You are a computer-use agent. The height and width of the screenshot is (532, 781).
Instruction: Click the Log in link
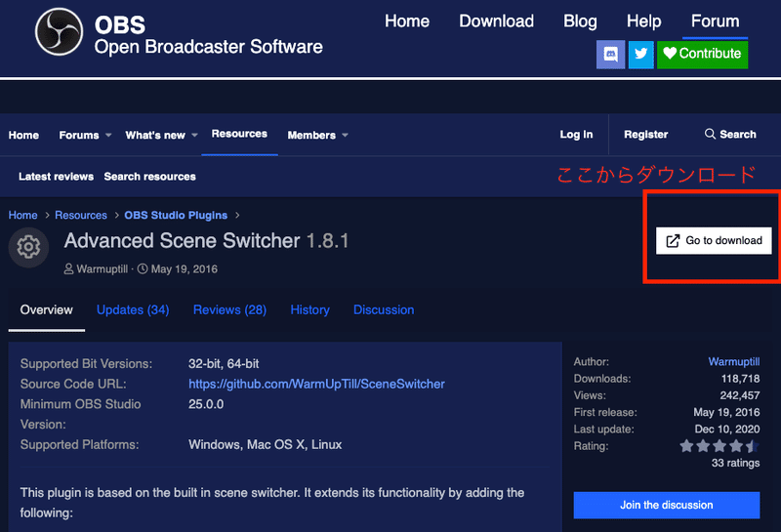click(x=576, y=135)
